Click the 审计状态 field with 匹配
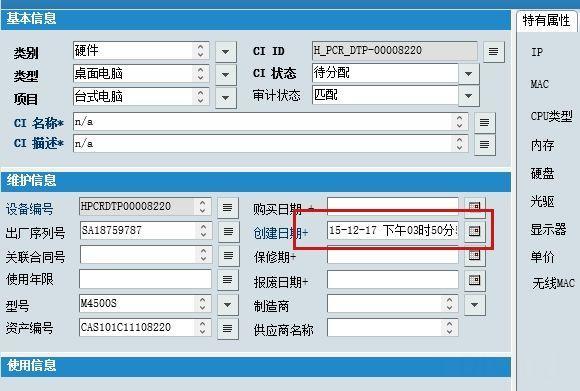The width and height of the screenshot is (580, 391). [385, 95]
